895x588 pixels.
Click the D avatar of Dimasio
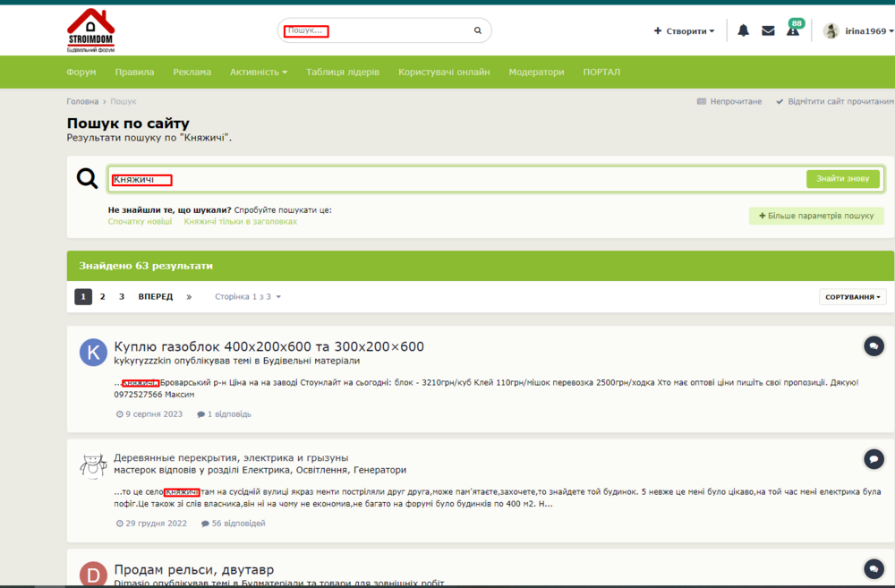pos(93,574)
